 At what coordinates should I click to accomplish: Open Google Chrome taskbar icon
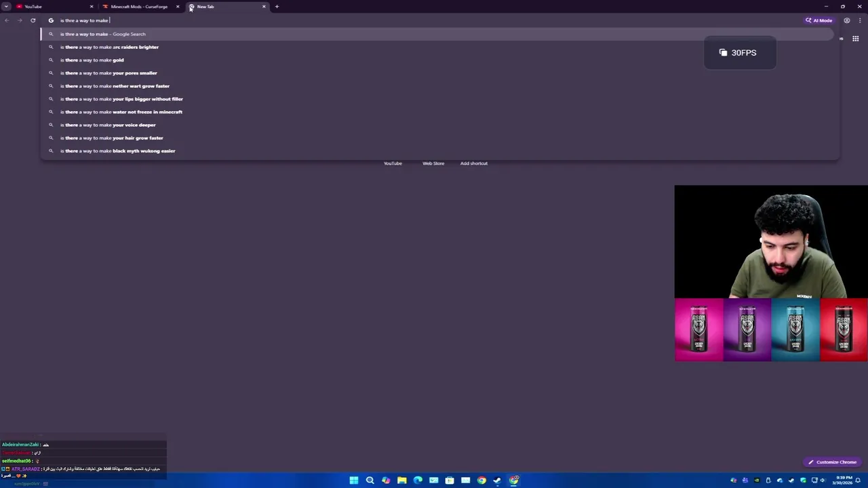(x=481, y=481)
